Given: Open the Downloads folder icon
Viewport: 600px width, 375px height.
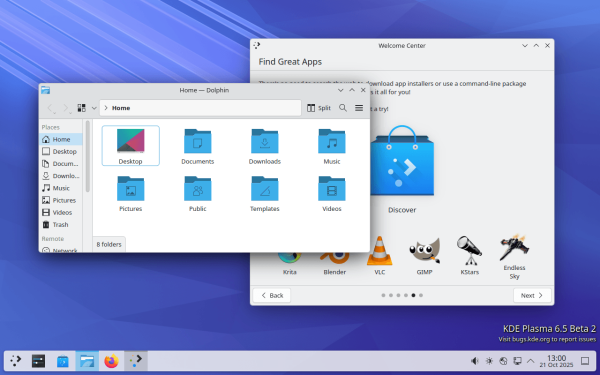Looking at the screenshot, I should 264,141.
